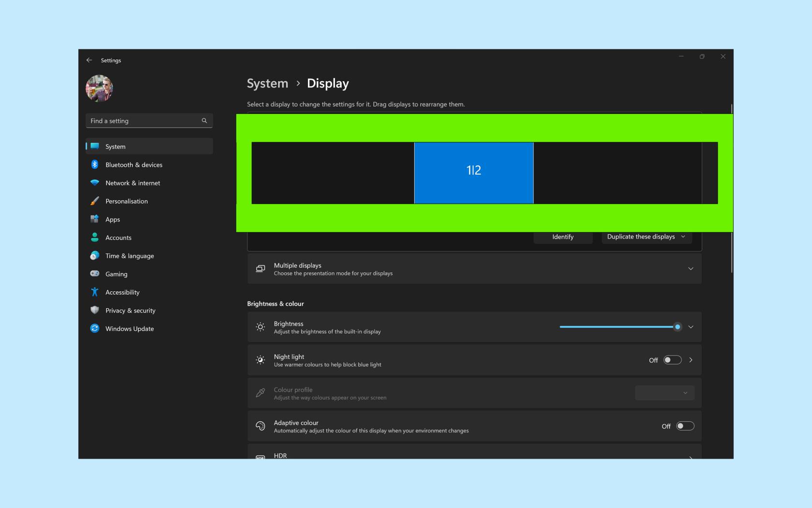Click the Privacy shield icon

[x=95, y=310]
